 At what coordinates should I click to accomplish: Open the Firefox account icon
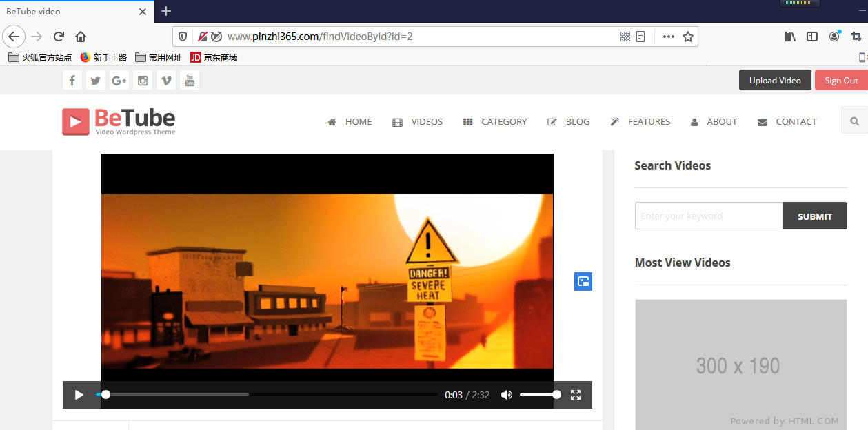[834, 37]
